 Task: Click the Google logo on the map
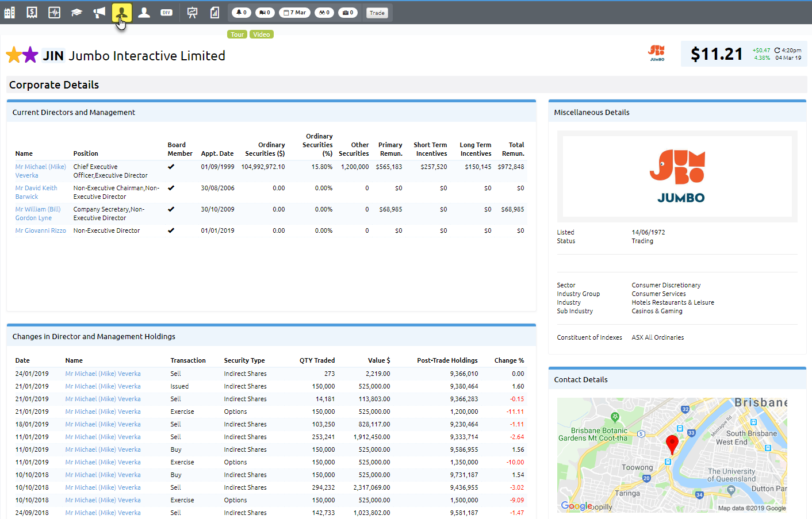576,506
